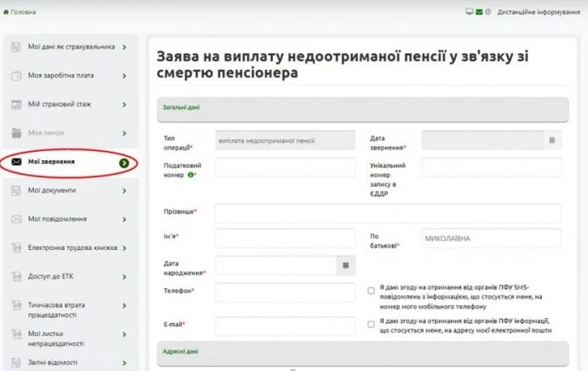Expand Моя пенсія chevron

click(124, 133)
